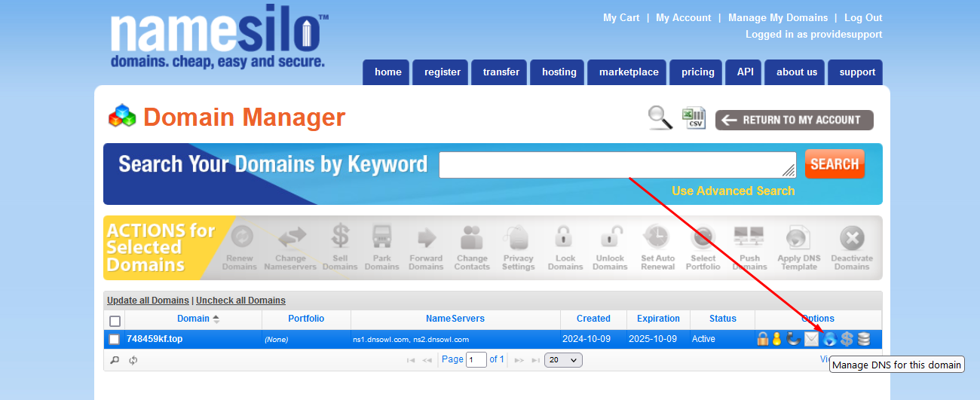Screen dimensions: 980x400
Task: Go to the pricing tab
Action: pyautogui.click(x=697, y=72)
